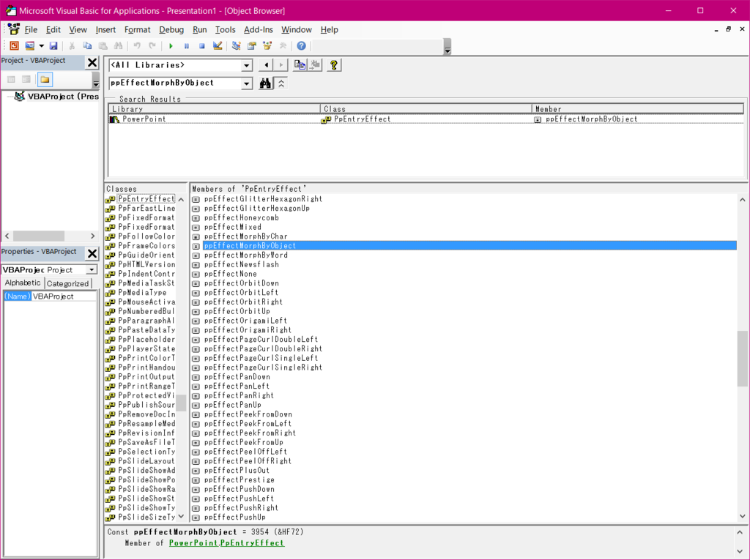
Task: Click the Insert UserForm toolbar icon
Action: click(29, 46)
